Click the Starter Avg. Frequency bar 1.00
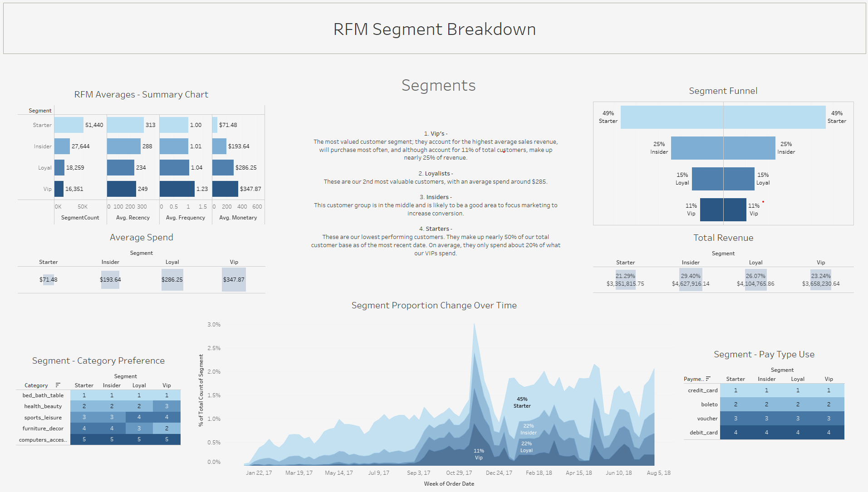This screenshot has width=868, height=492. pyautogui.click(x=174, y=125)
